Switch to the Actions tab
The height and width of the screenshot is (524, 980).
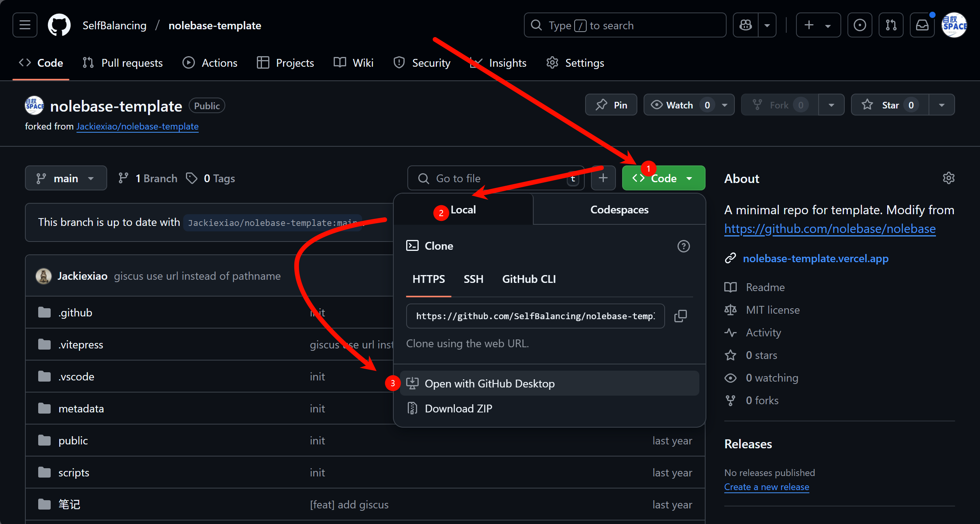210,63
